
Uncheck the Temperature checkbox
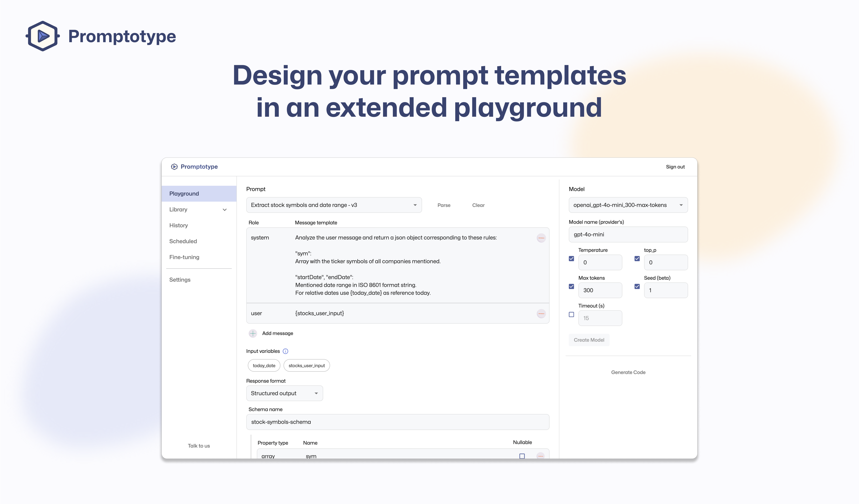[571, 259]
